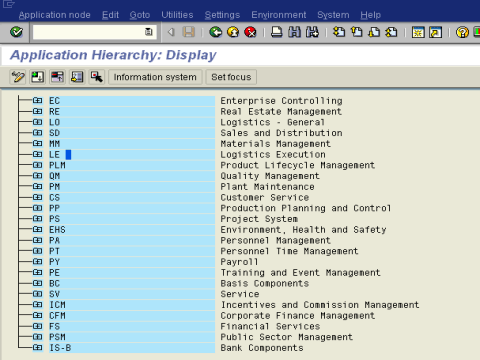Expand the PY Payroll node
The height and width of the screenshot is (360, 480).
tap(37, 262)
